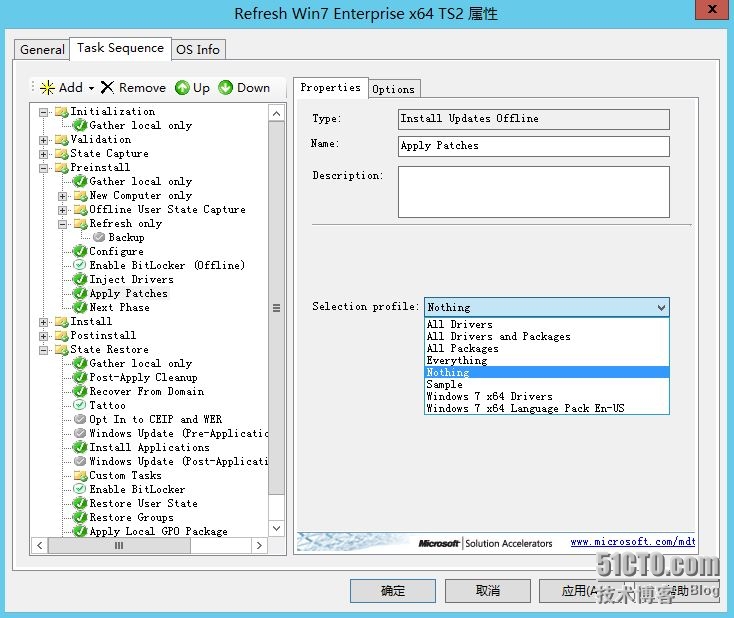The image size is (734, 618).
Task: Click the Remove X icon
Action: coord(107,87)
